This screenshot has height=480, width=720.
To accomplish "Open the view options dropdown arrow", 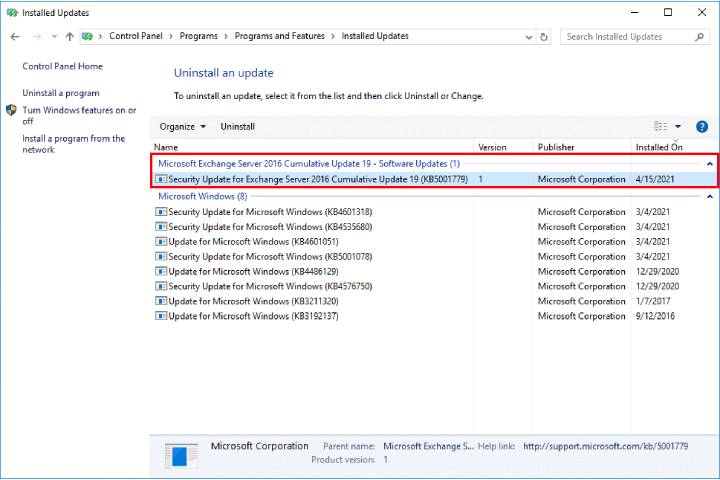I will point(678,126).
